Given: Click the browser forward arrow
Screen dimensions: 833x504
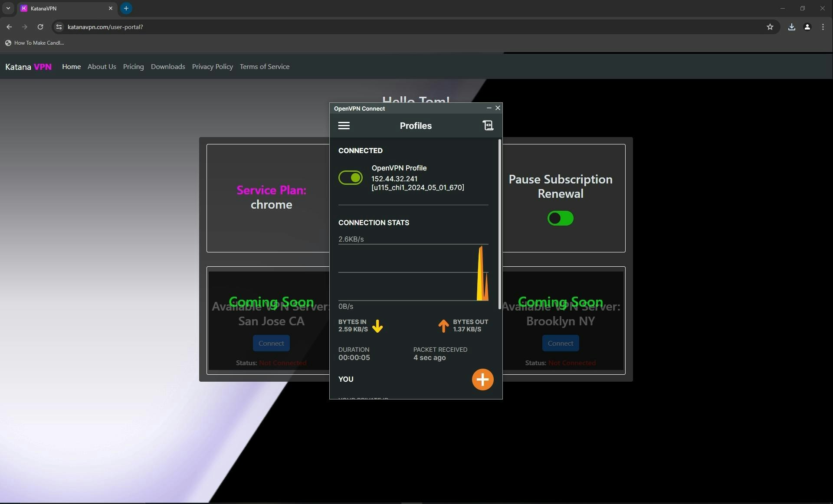Looking at the screenshot, I should pos(25,27).
